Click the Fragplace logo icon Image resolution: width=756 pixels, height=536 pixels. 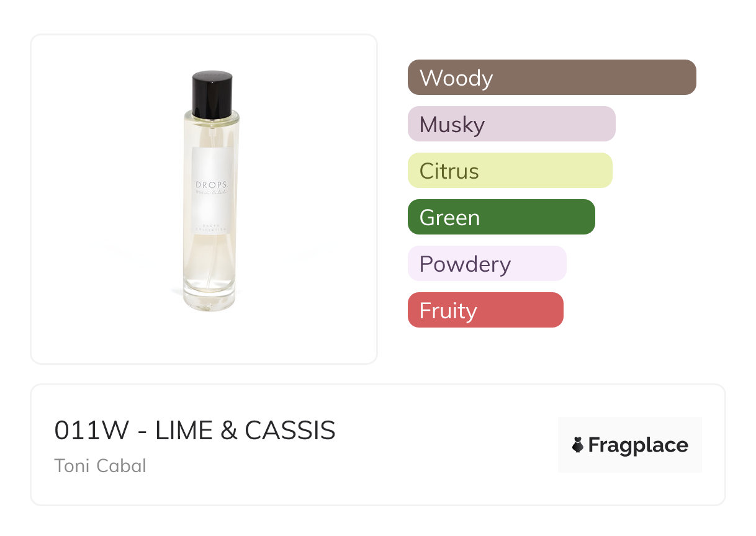(578, 445)
